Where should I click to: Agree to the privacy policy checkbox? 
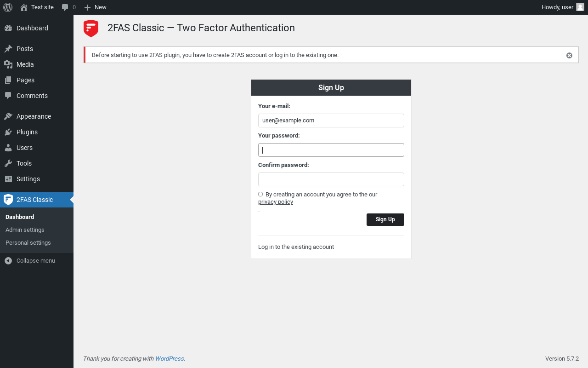[x=260, y=194]
